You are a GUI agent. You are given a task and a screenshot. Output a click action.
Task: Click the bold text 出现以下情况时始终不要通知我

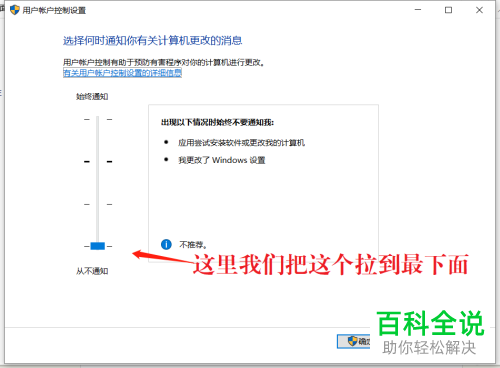pos(217,123)
